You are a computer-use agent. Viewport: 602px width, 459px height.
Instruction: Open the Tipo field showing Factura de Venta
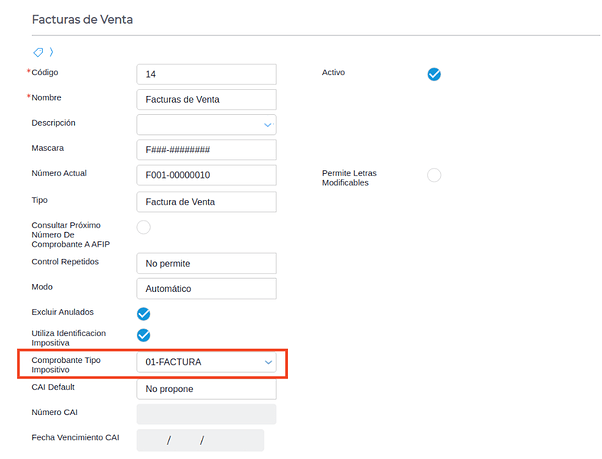[205, 201]
